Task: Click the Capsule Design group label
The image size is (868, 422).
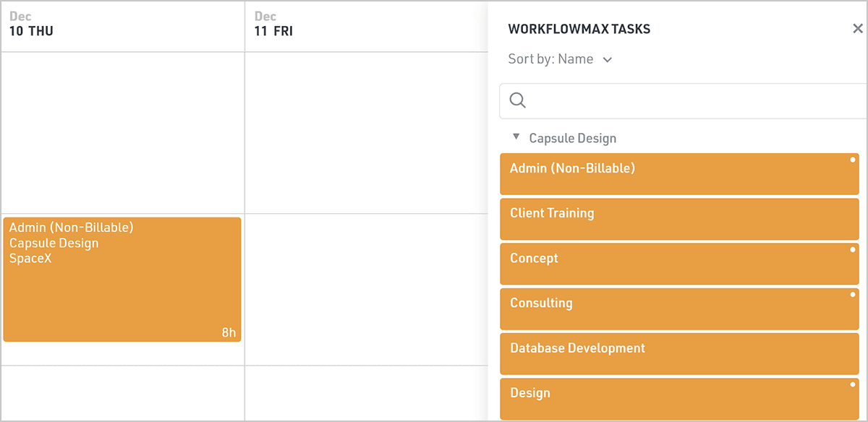Action: 572,138
